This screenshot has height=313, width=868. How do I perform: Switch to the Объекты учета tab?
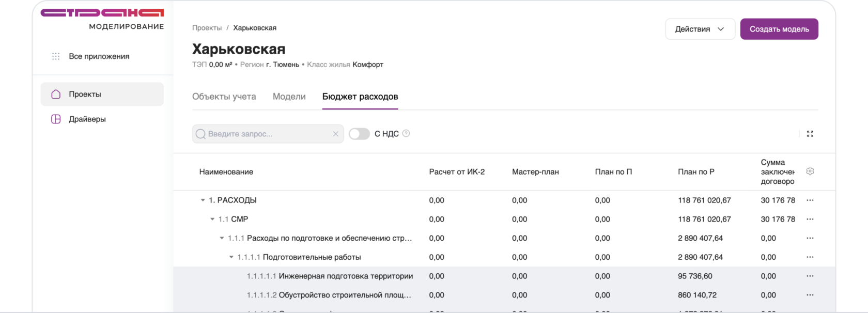[x=224, y=97]
